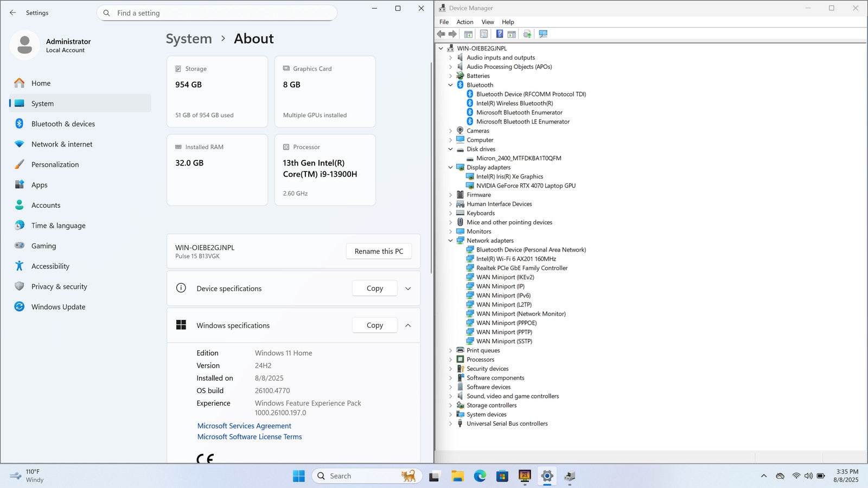
Task: Click the blue Help toolbar icon
Action: tap(500, 34)
